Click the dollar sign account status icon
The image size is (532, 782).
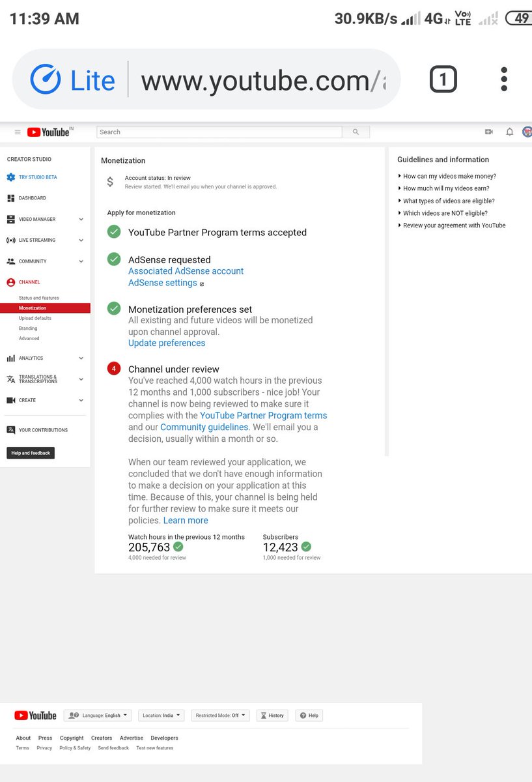(x=110, y=182)
